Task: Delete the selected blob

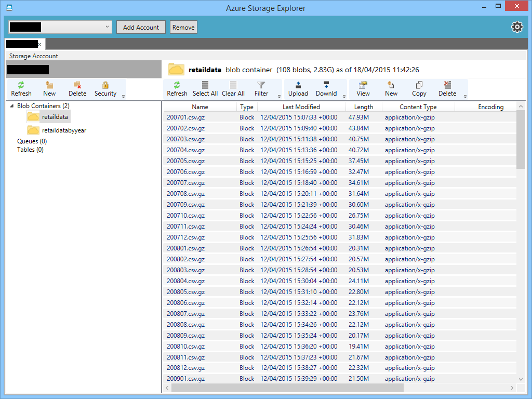Action: pyautogui.click(x=447, y=89)
